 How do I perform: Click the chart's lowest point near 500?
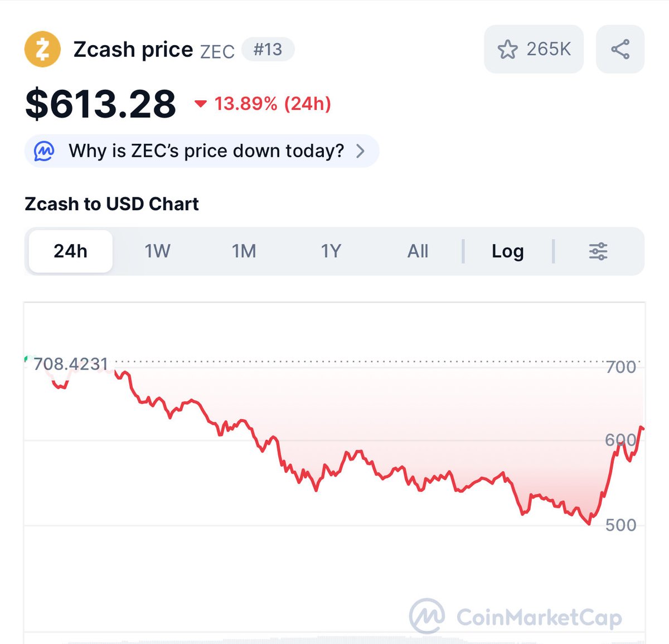(589, 524)
